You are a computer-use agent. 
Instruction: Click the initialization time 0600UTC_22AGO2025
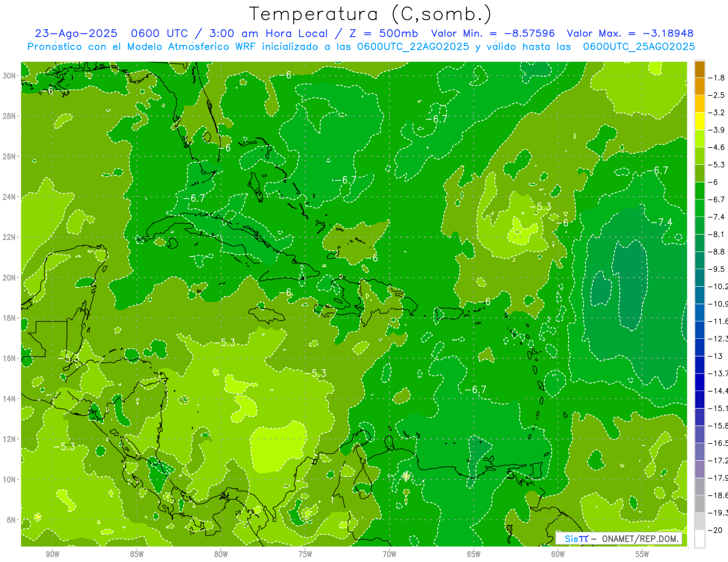click(x=413, y=47)
